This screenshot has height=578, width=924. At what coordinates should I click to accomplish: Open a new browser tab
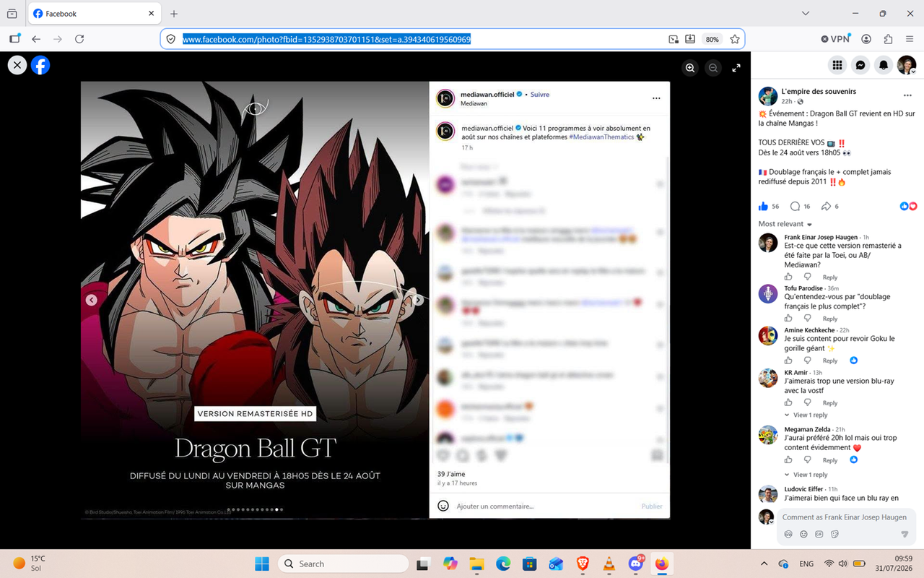point(174,14)
